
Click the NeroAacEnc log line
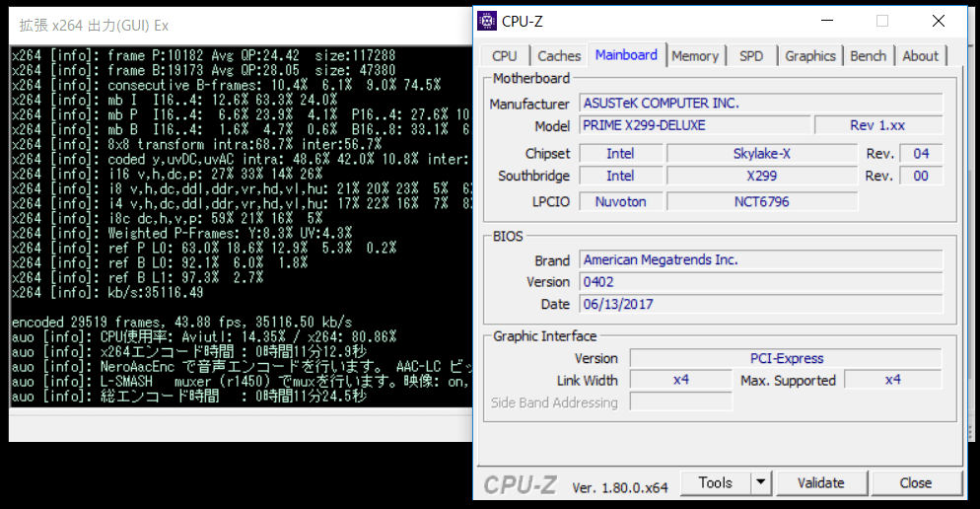242,367
